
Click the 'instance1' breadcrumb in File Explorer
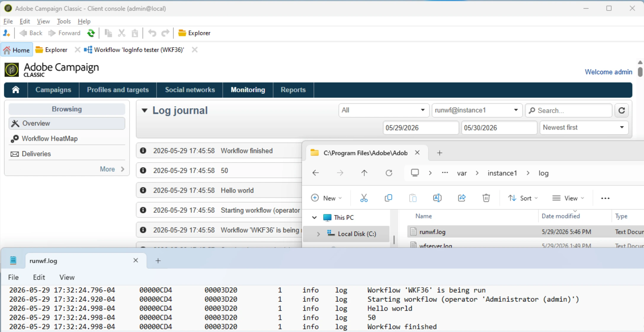pyautogui.click(x=502, y=173)
